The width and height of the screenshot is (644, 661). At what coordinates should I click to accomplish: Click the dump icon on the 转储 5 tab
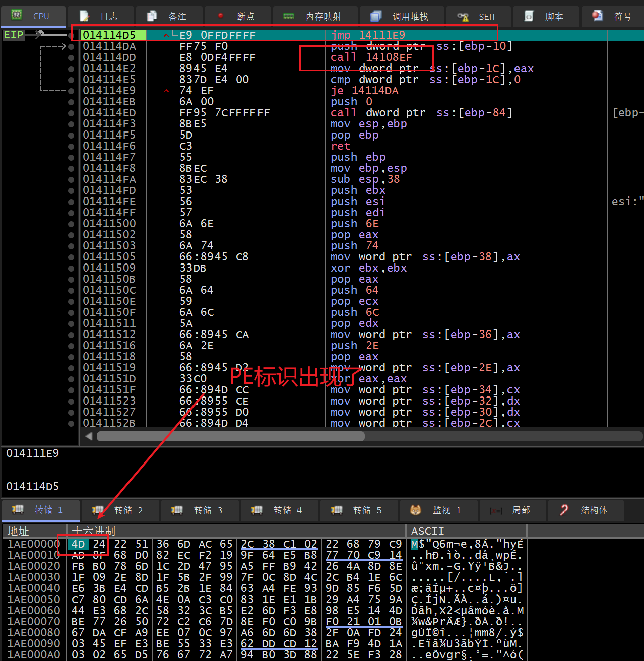[x=336, y=510]
